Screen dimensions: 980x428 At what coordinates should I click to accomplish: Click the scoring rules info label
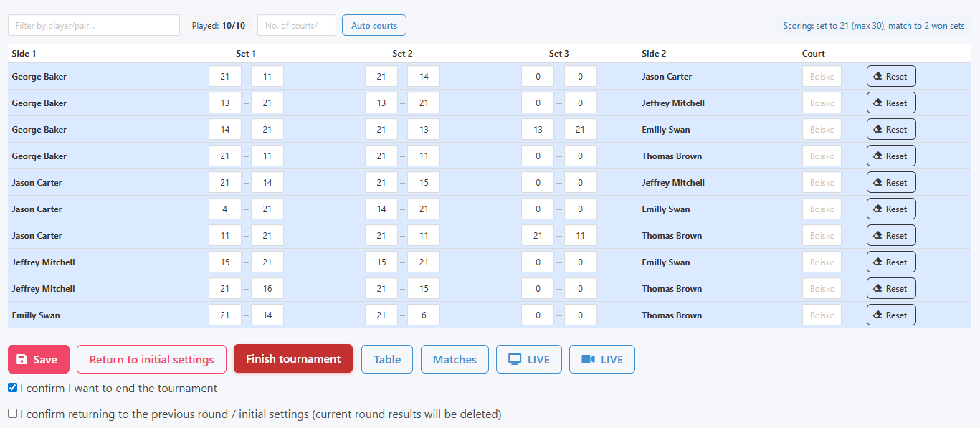pos(874,26)
